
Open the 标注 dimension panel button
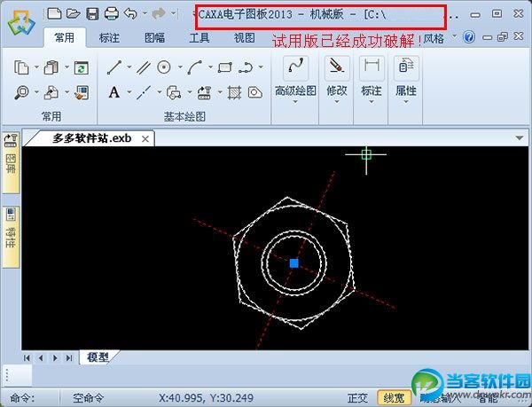372,81
